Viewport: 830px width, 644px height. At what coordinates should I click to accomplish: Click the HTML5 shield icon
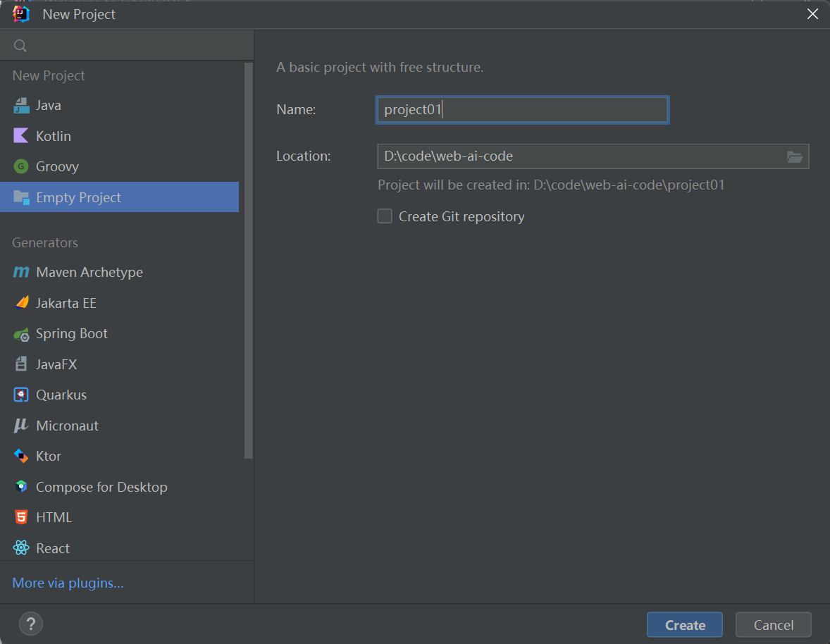(x=21, y=517)
